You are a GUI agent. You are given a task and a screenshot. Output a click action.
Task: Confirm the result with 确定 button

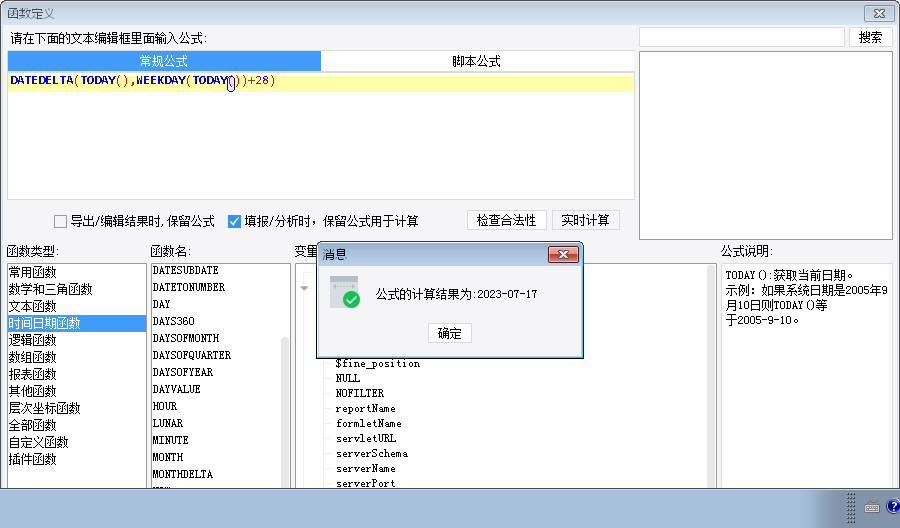coord(449,333)
